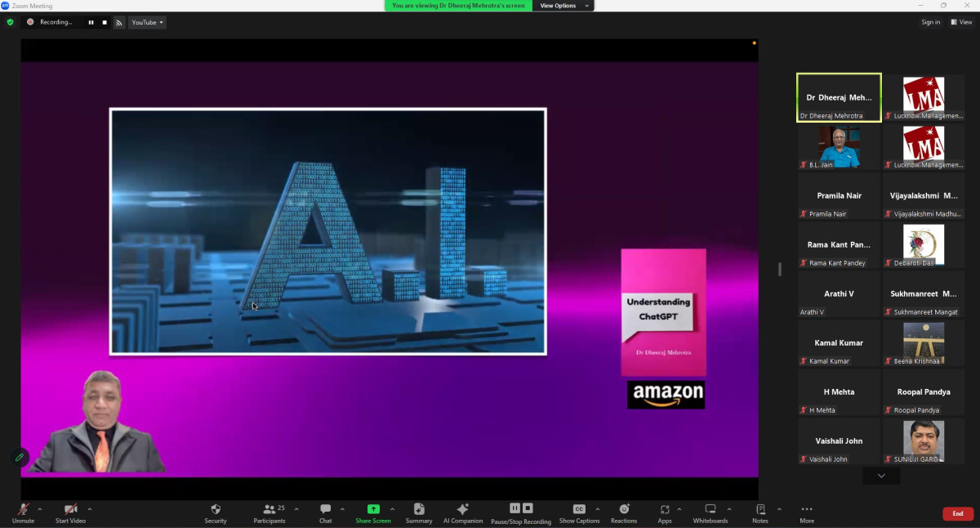
Task: Select H Mehta's participant tile
Action: click(x=839, y=392)
